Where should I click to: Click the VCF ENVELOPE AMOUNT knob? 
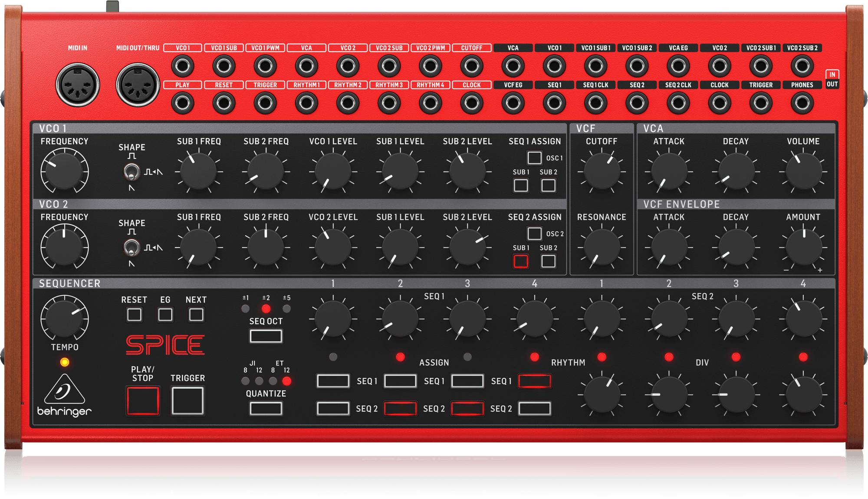(803, 248)
